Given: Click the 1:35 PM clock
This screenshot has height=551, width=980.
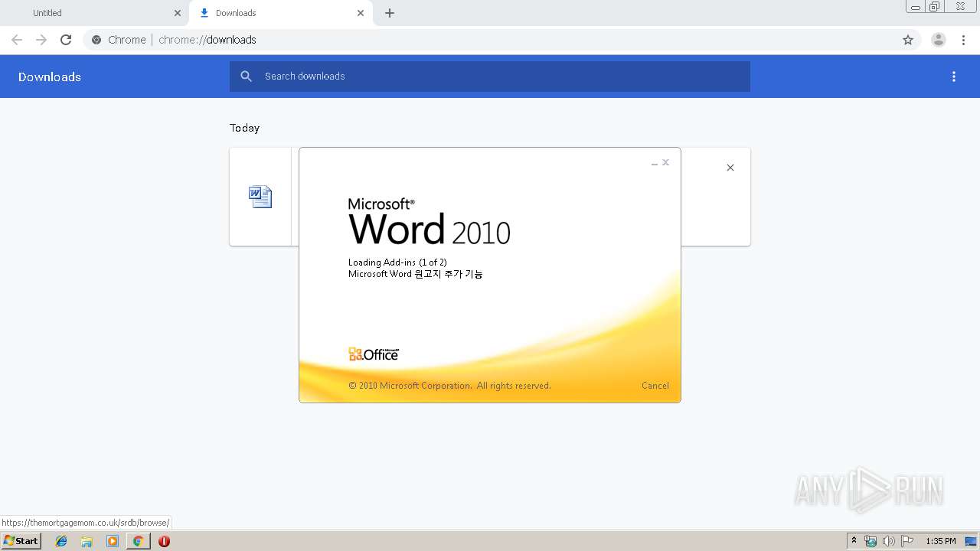Looking at the screenshot, I should [x=941, y=541].
